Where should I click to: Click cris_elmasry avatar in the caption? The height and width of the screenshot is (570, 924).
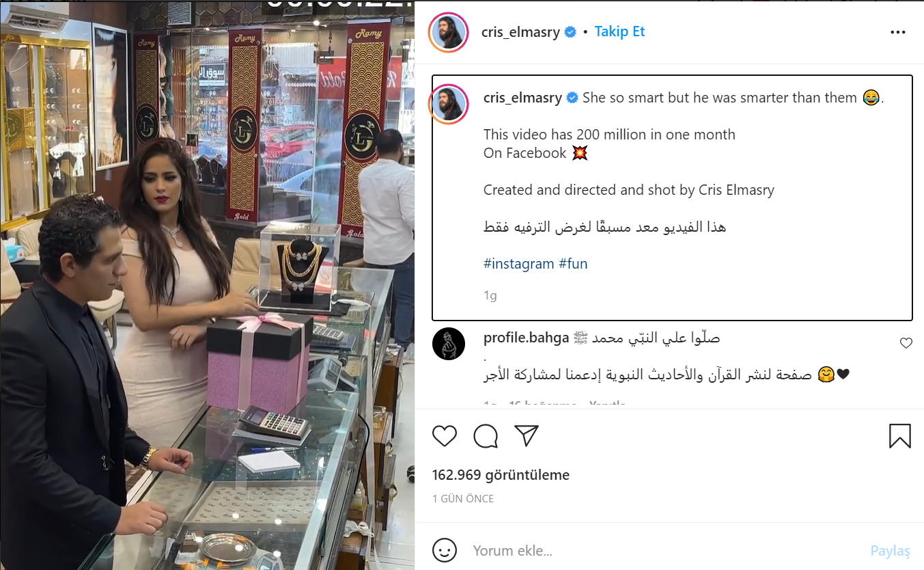(449, 105)
